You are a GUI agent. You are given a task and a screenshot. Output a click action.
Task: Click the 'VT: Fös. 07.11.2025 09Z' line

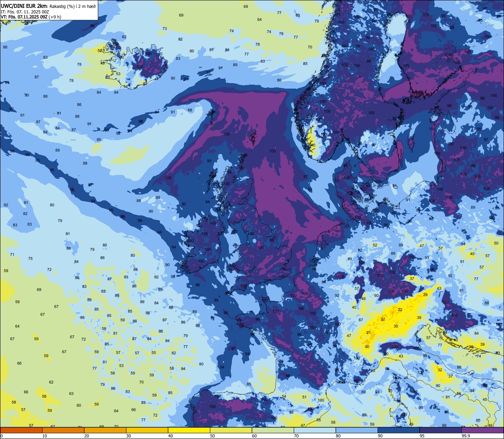coord(24,17)
